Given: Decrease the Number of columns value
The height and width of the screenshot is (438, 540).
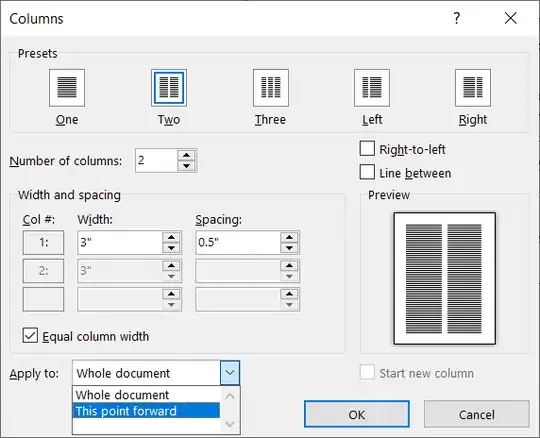Looking at the screenshot, I should [x=186, y=166].
